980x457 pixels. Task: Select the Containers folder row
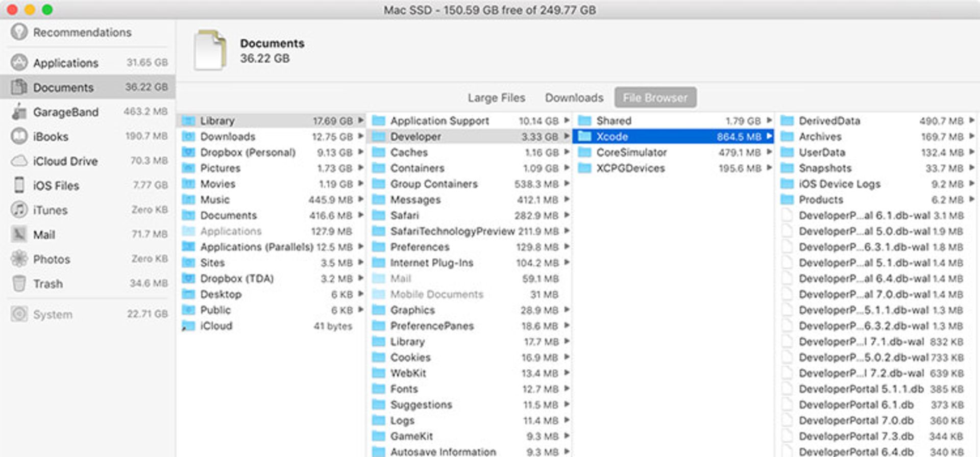pyautogui.click(x=469, y=168)
